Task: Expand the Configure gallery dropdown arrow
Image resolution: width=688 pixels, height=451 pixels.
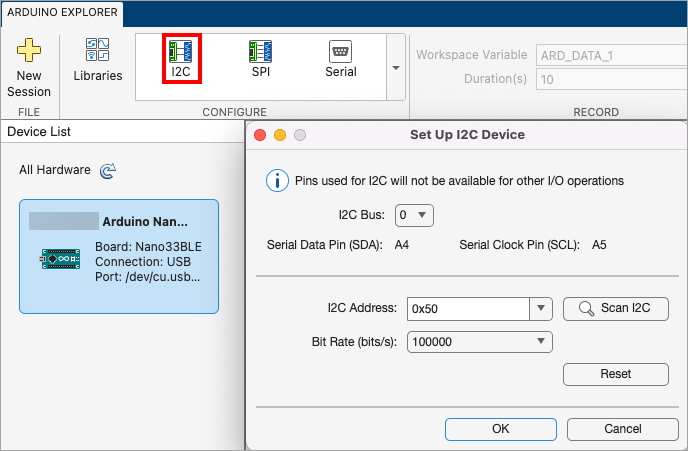Action: (x=396, y=68)
